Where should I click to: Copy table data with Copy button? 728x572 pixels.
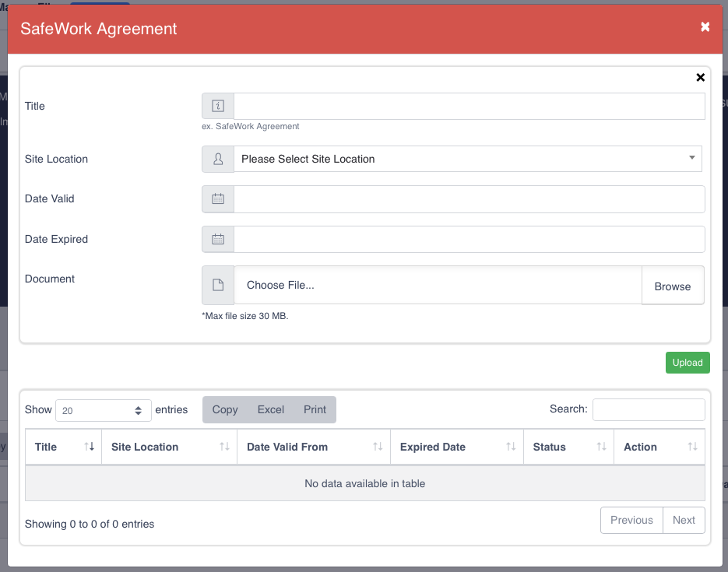click(x=225, y=409)
